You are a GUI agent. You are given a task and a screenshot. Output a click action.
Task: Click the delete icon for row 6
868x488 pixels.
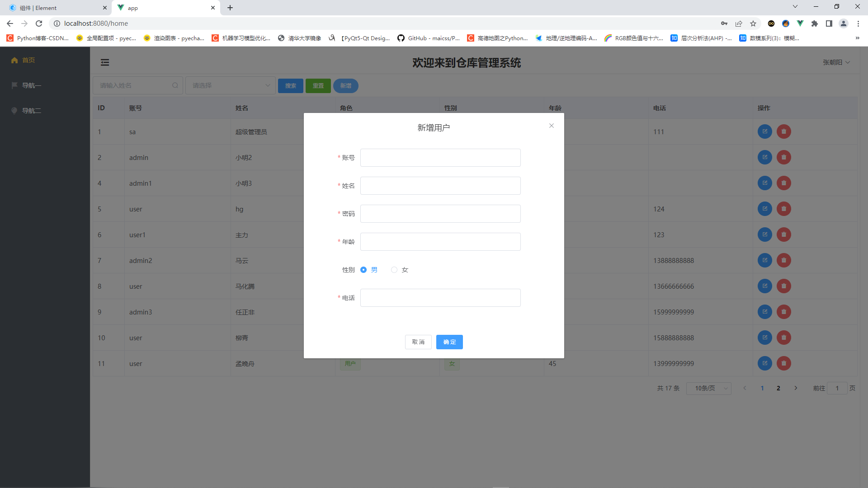click(x=783, y=234)
